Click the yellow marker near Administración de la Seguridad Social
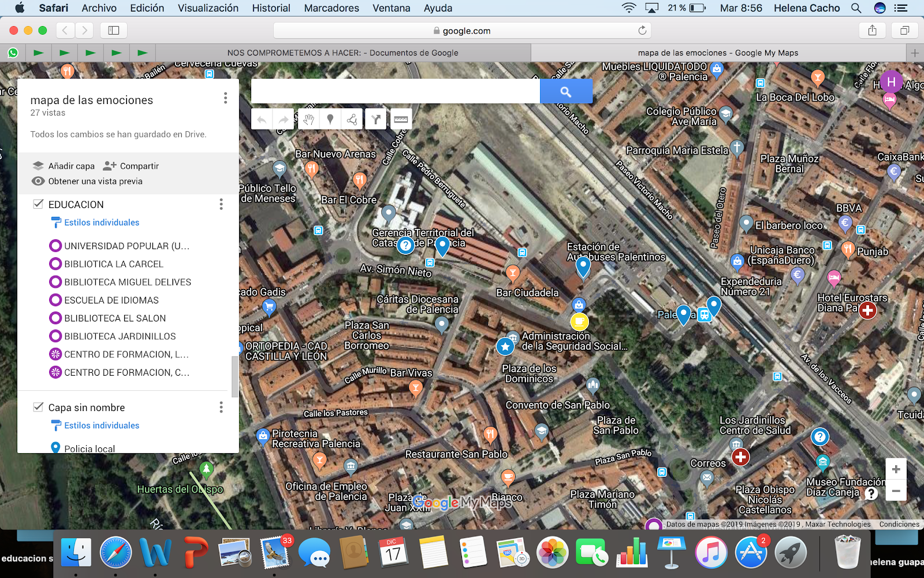The image size is (924, 578). pyautogui.click(x=579, y=321)
